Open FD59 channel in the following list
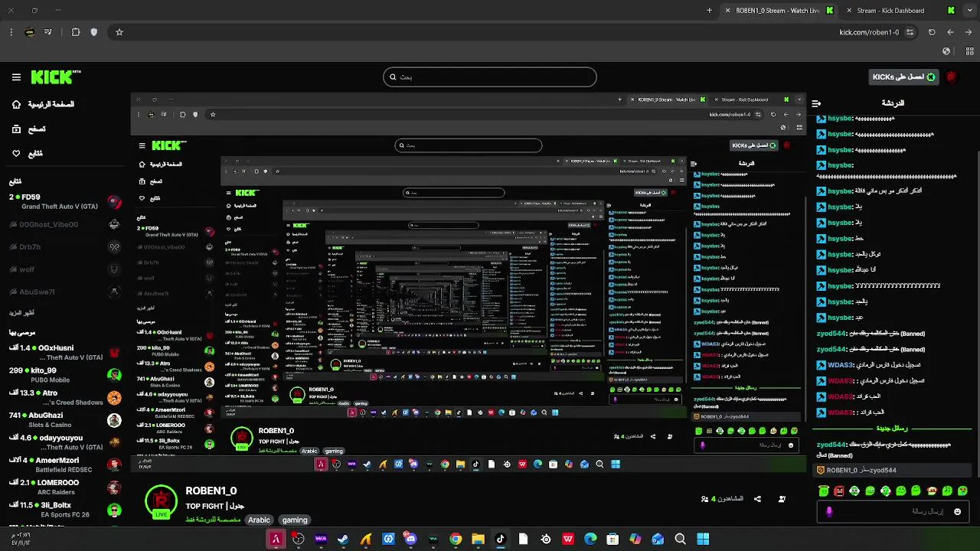 click(x=65, y=202)
